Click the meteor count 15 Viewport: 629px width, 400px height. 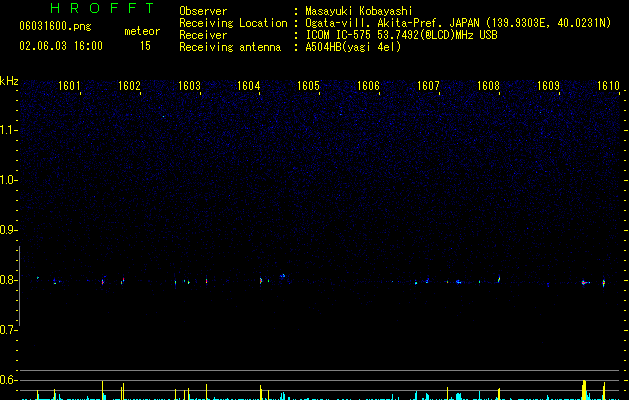click(x=145, y=46)
